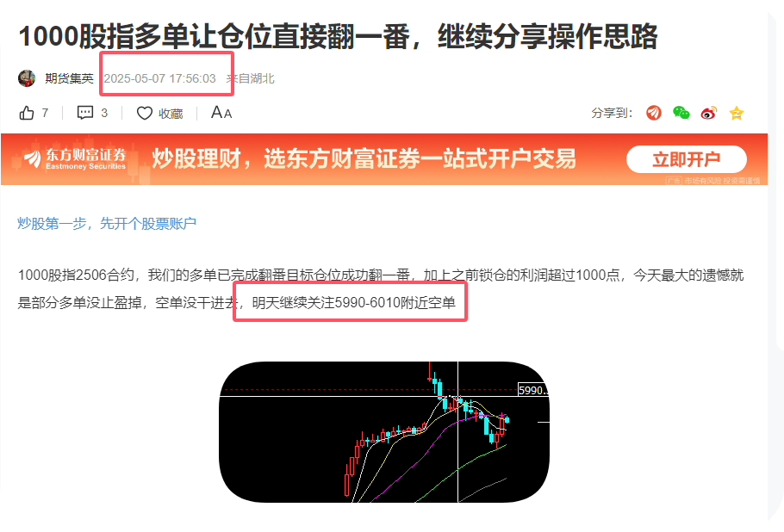The height and width of the screenshot is (532, 784).
Task: Share via the Weibo icon
Action: tap(709, 113)
